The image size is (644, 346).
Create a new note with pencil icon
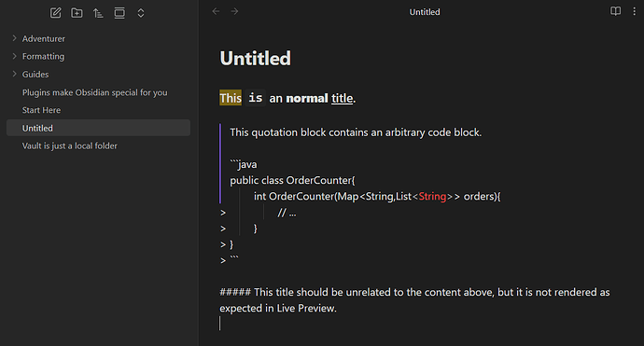[55, 13]
